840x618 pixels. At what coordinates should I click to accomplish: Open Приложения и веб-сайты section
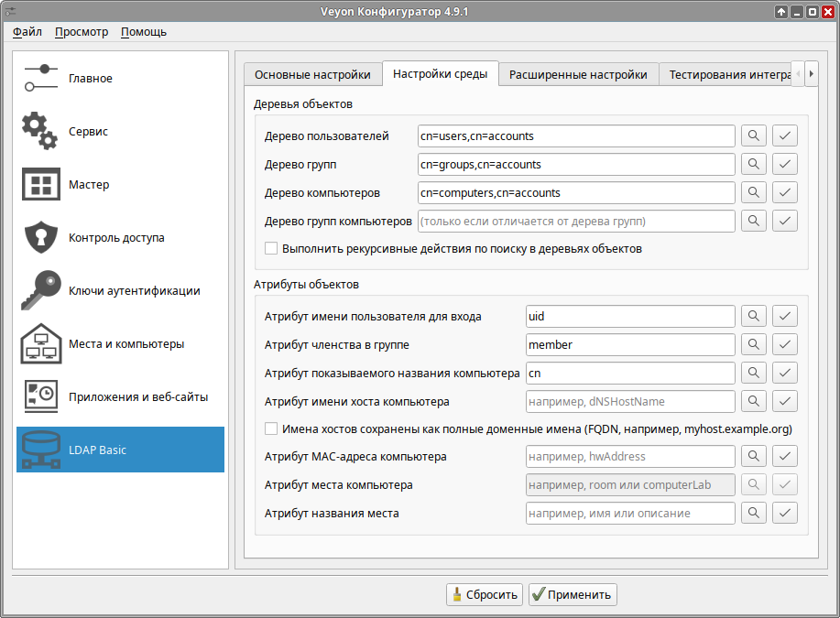121,396
